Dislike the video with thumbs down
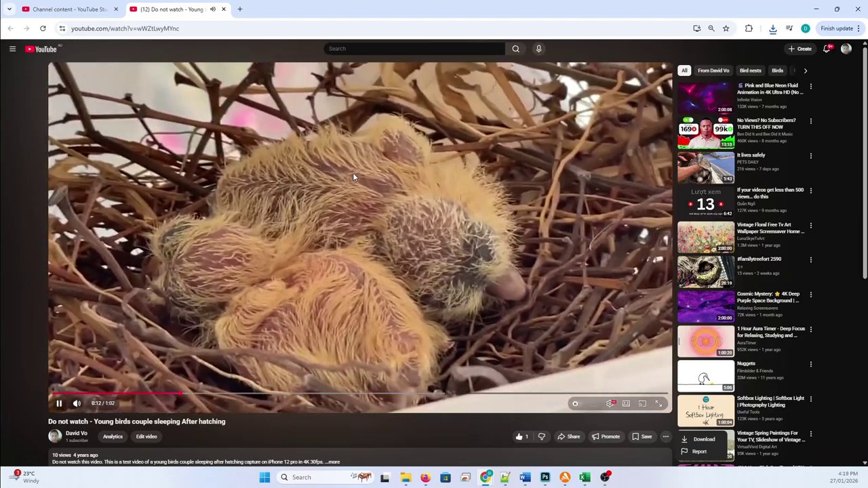Image resolution: width=868 pixels, height=488 pixels. [541, 436]
